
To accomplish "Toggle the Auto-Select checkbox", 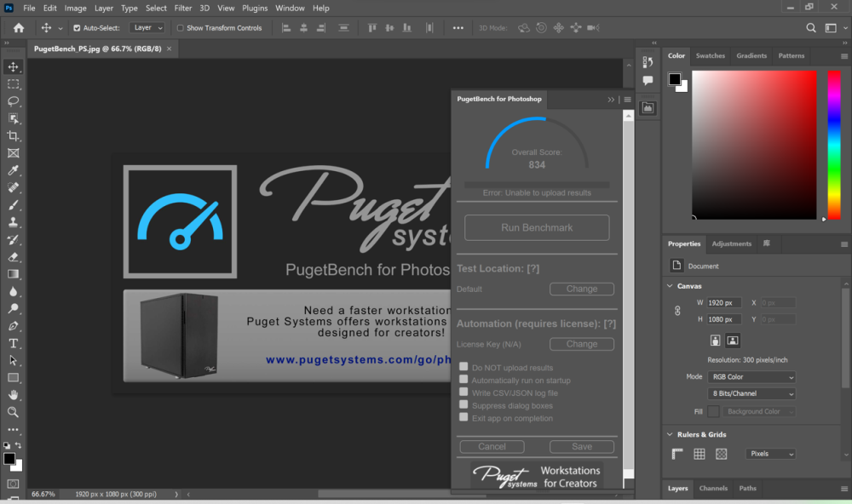I will [77, 28].
